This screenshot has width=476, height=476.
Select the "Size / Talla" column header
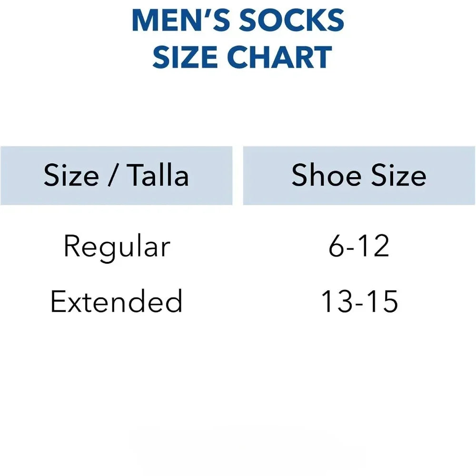pos(116,175)
